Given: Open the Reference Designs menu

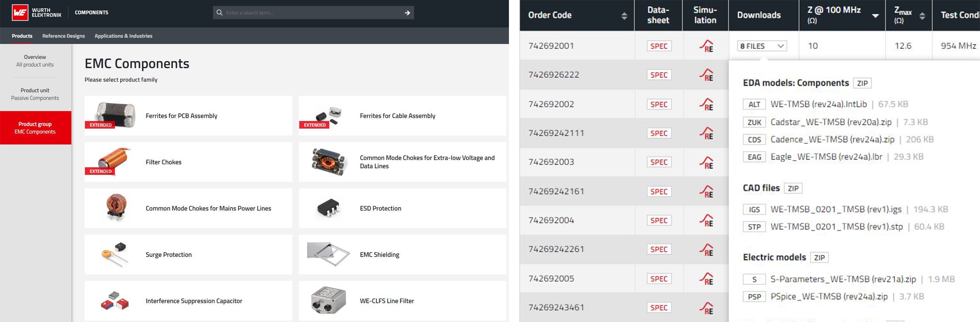Looking at the screenshot, I should click(x=63, y=35).
